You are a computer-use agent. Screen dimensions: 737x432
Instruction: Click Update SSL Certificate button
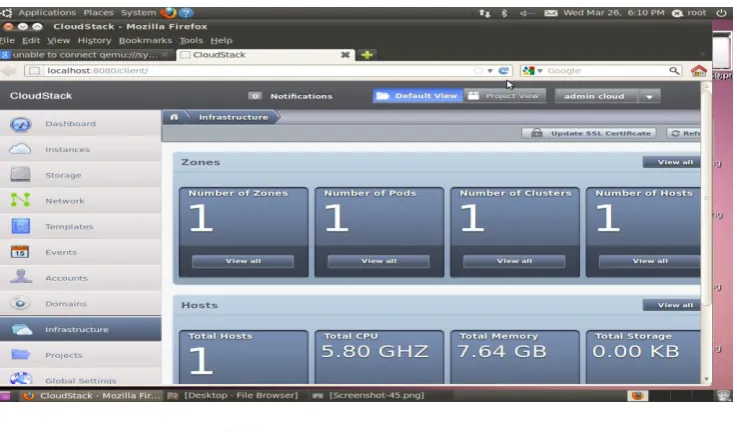(589, 134)
